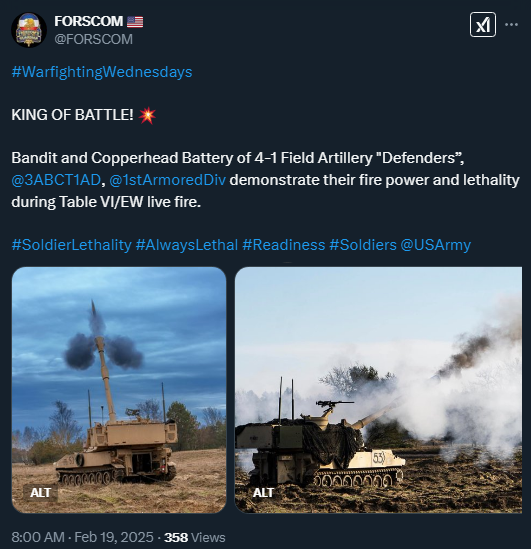Click the 358 Views count
The image size is (531, 549).
pos(195,537)
